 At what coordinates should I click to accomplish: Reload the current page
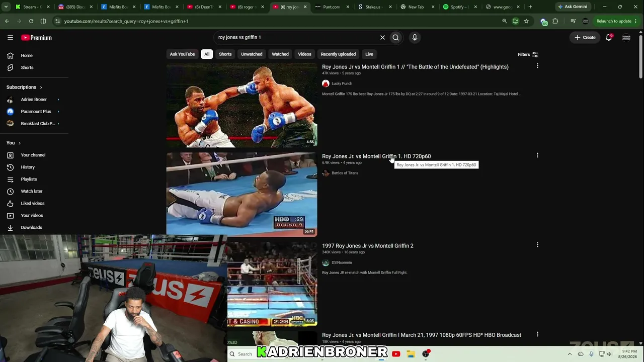(x=31, y=21)
